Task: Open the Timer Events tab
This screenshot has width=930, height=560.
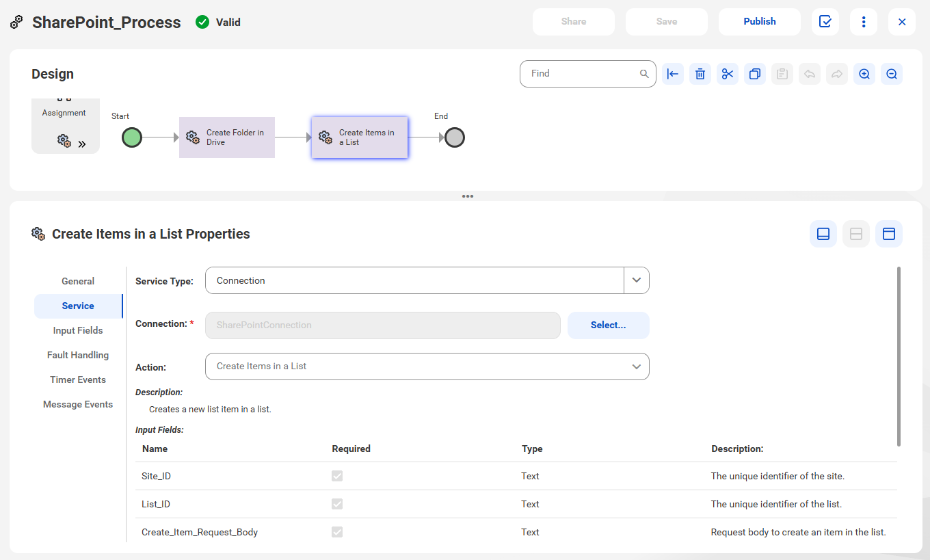Action: [78, 379]
